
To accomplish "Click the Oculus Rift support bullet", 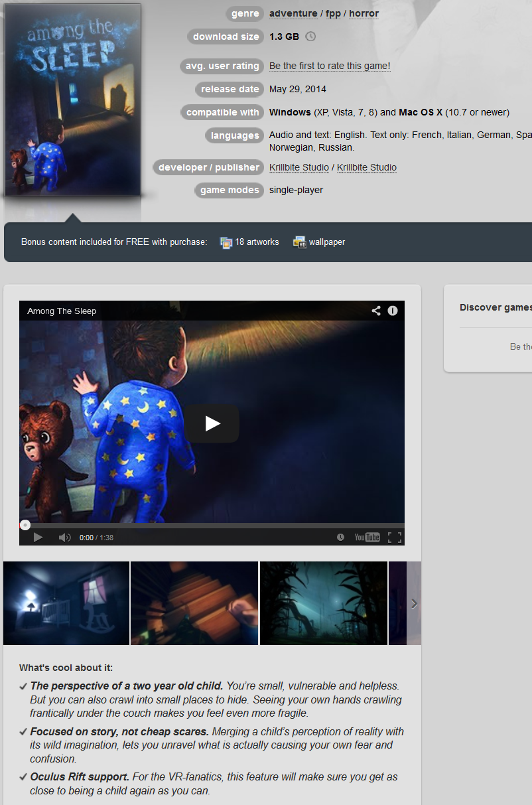I will coord(80,776).
